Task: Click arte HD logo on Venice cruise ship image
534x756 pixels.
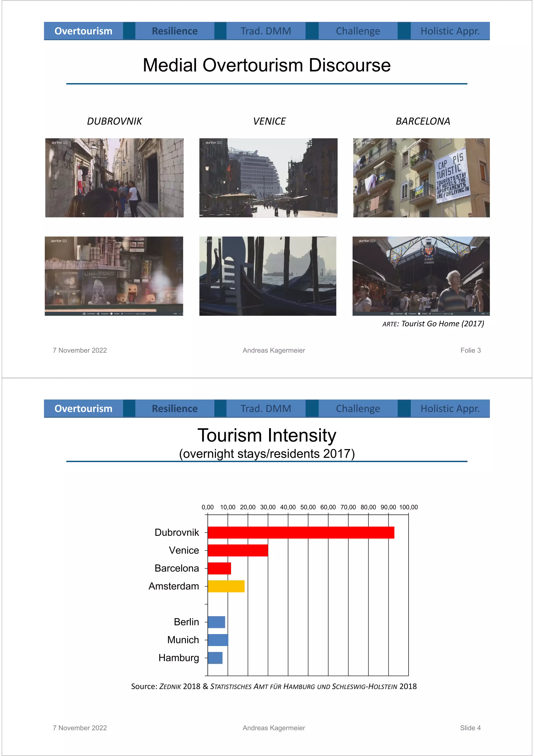Action: click(213, 142)
